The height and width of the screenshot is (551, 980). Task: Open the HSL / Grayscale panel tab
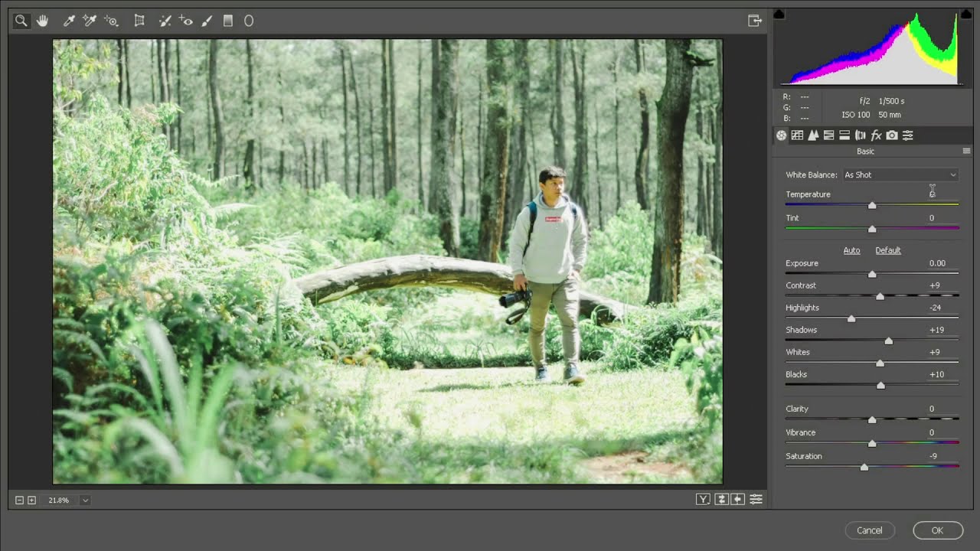[x=828, y=135]
